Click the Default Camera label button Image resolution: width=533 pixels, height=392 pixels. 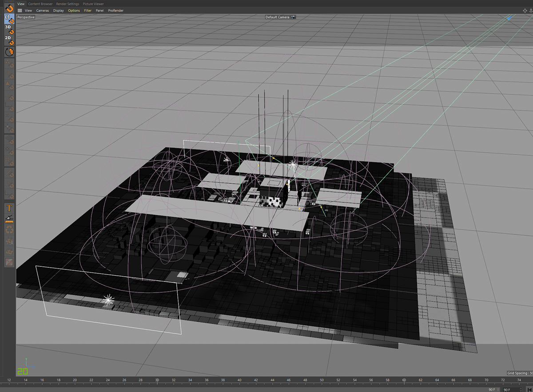coord(278,17)
